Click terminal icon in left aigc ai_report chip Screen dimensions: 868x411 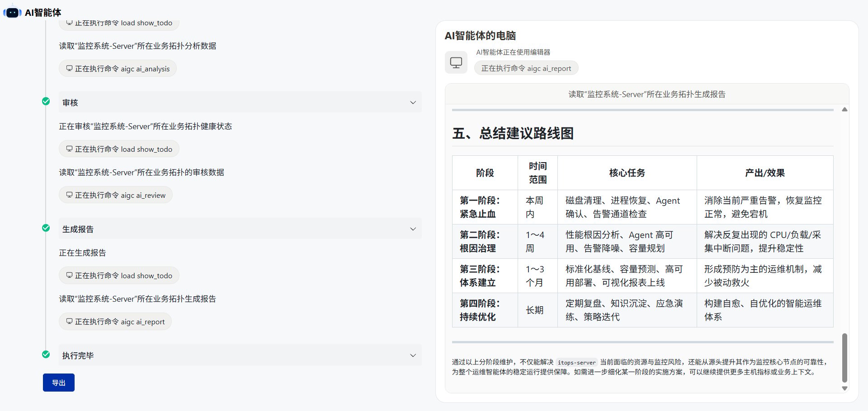[x=69, y=322]
